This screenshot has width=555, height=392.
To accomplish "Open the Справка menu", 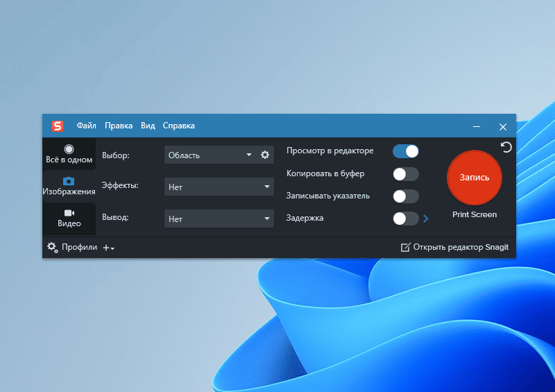I will [x=179, y=126].
